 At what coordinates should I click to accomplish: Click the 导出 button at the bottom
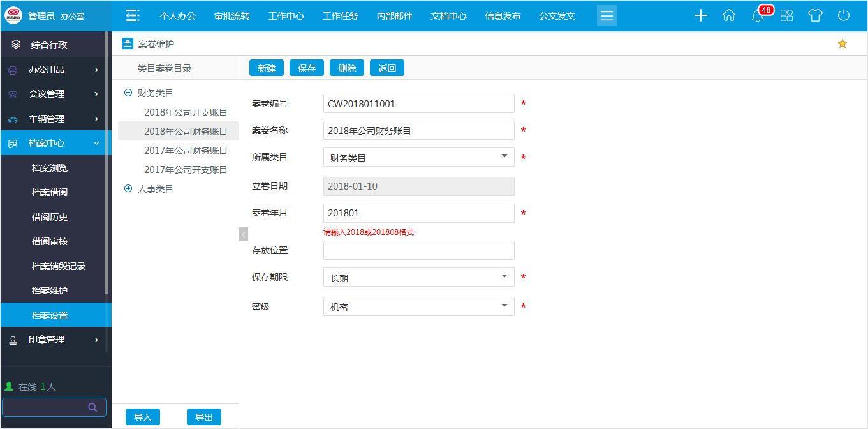coord(204,416)
